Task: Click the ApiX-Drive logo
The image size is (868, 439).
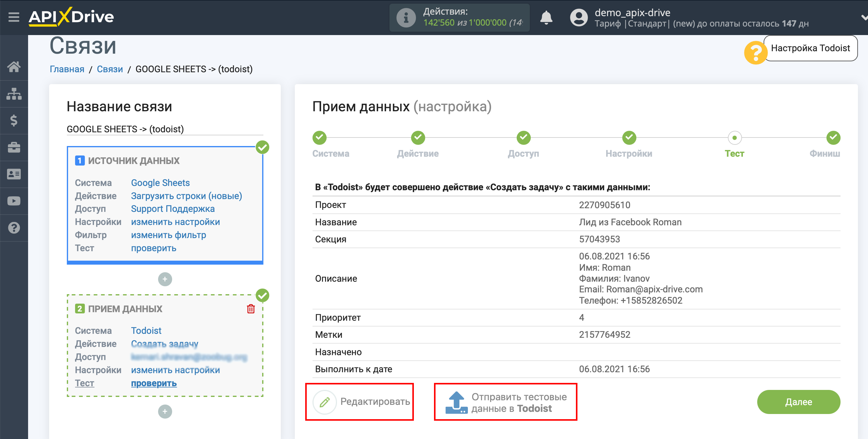Action: (x=71, y=16)
